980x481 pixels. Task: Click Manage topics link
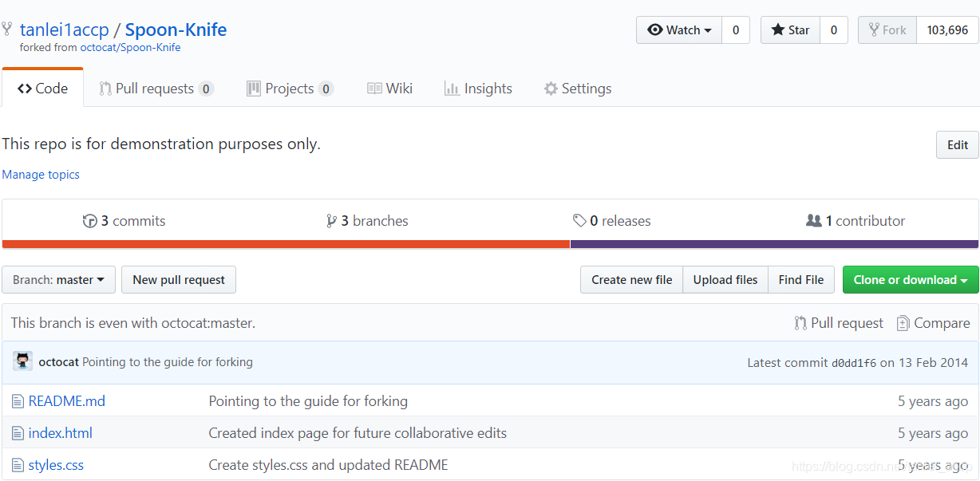[x=41, y=175]
